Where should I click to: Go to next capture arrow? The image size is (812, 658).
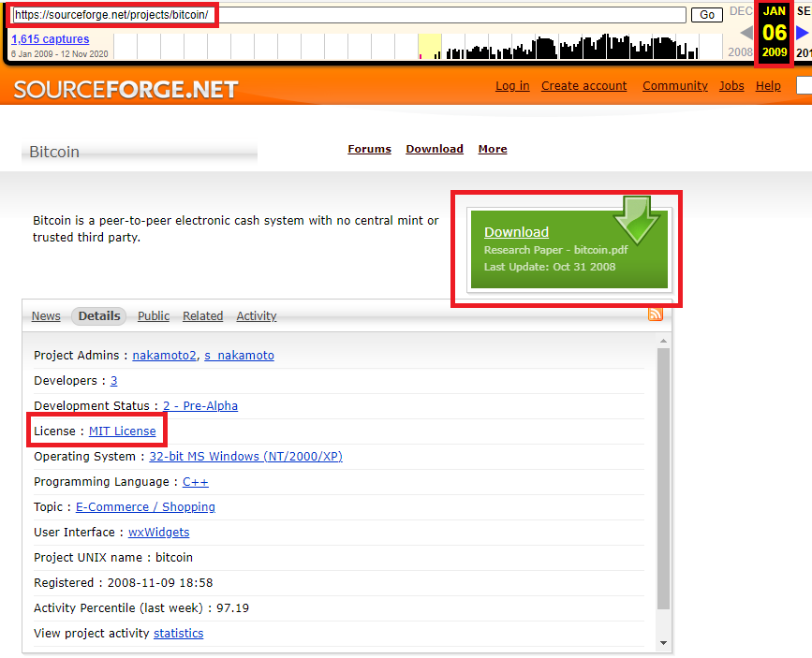coord(802,33)
